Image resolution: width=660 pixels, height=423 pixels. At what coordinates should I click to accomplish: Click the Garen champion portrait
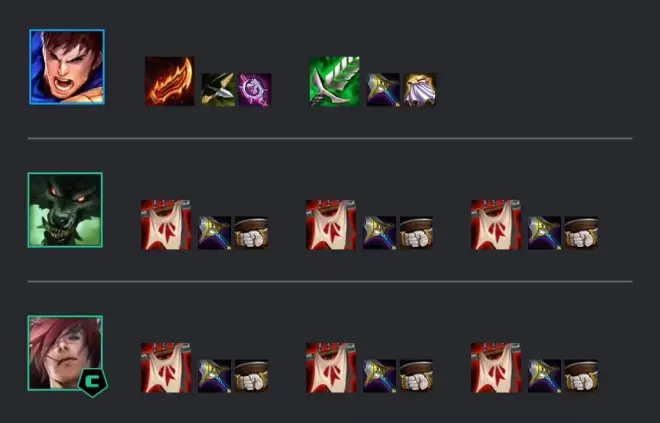(67, 67)
